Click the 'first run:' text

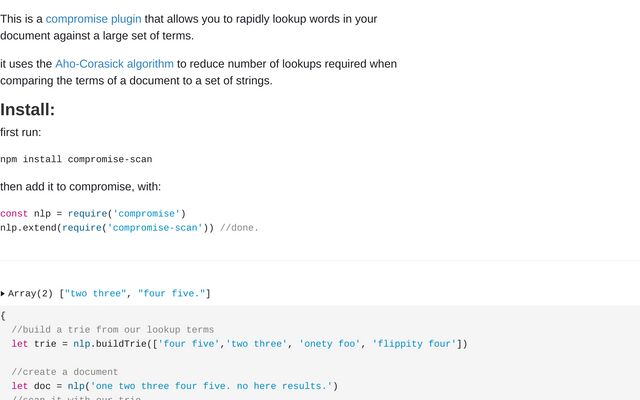click(x=20, y=133)
